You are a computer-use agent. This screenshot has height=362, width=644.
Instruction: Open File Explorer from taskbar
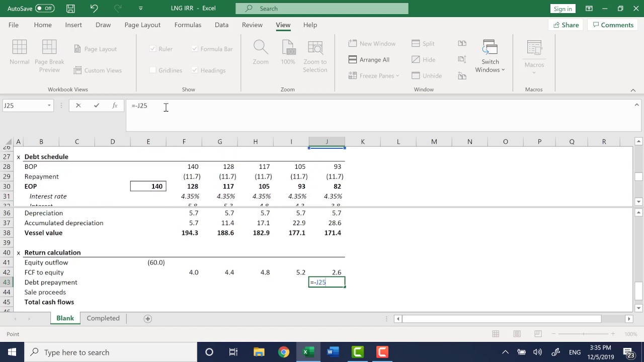point(259,352)
